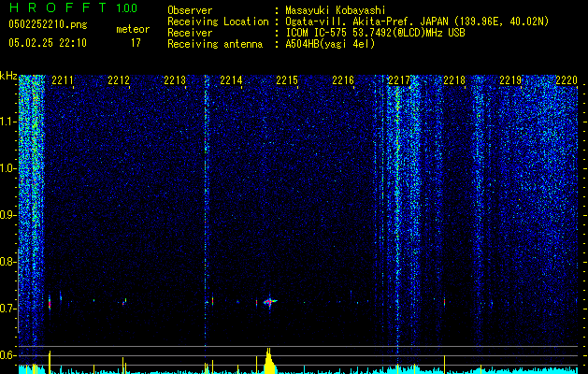Click the red meteor echo below 2218
This screenshot has width=588, height=374.
click(x=444, y=301)
